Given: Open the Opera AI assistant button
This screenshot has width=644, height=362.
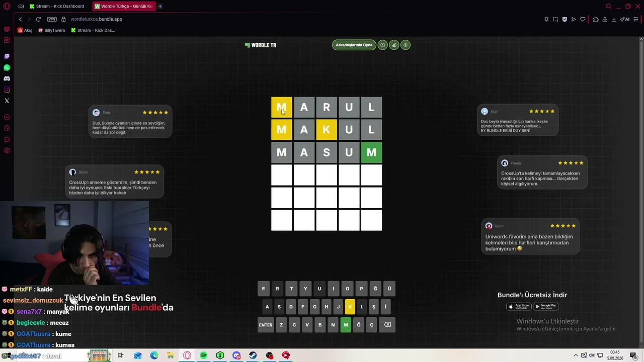Looking at the screenshot, I should tap(625, 19).
